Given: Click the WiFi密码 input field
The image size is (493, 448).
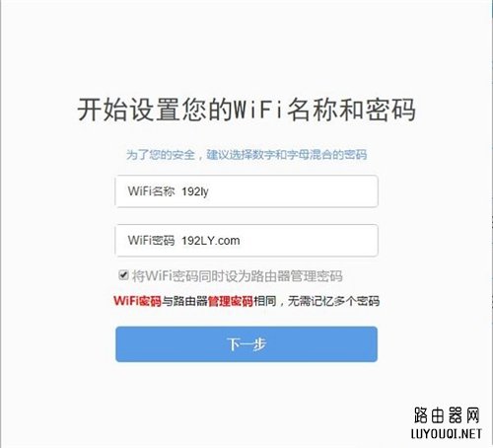Looking at the screenshot, I should pyautogui.click(x=246, y=241).
